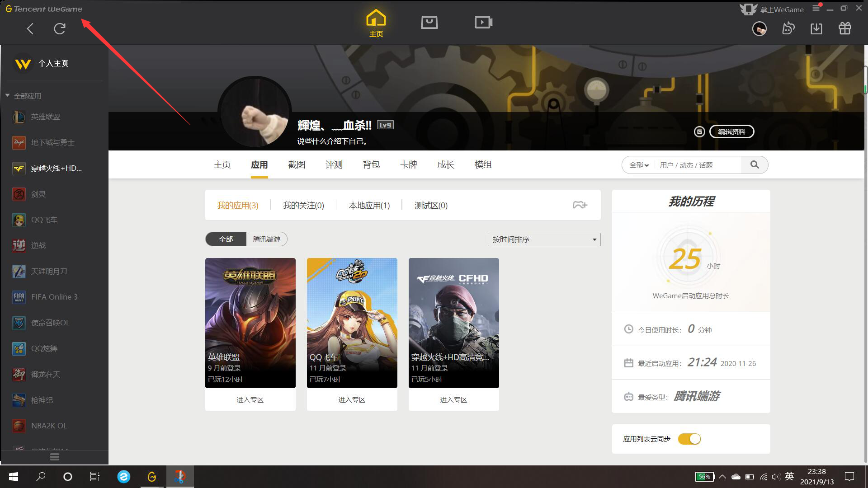This screenshot has width=868, height=488.
Task: Open the 按时间排序 sort dropdown
Action: 544,239
